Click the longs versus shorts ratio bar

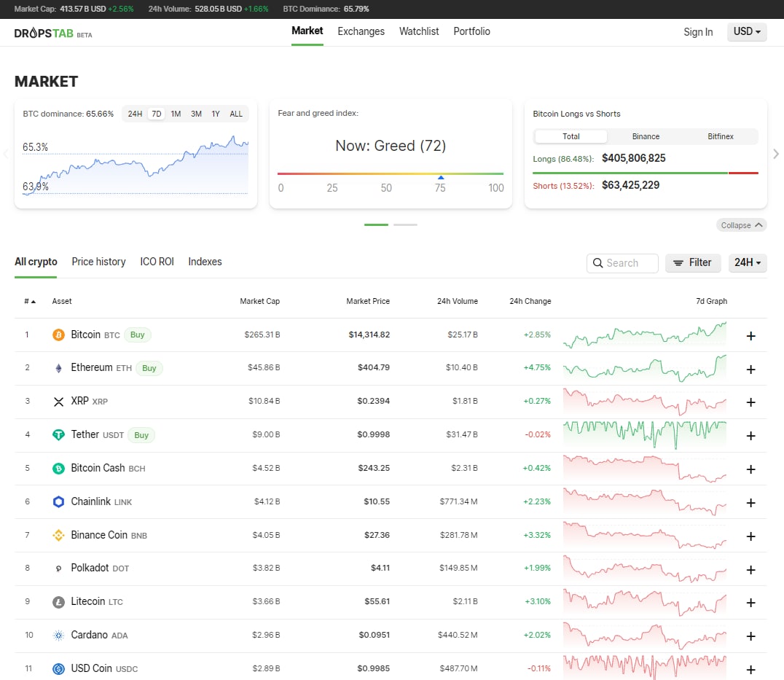(x=646, y=173)
